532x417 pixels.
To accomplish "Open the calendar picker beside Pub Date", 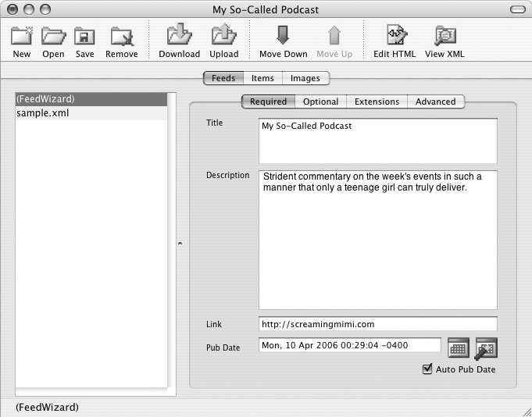I will 459,347.
